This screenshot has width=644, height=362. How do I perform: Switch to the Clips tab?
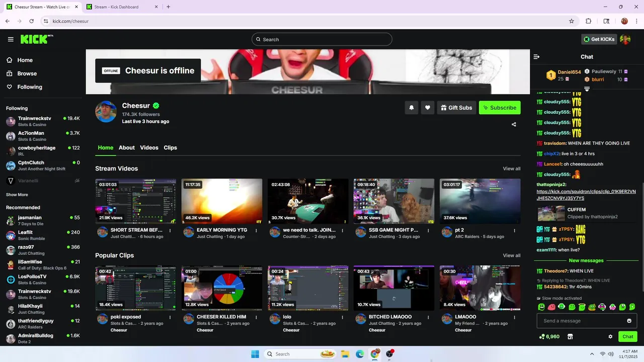click(x=171, y=148)
